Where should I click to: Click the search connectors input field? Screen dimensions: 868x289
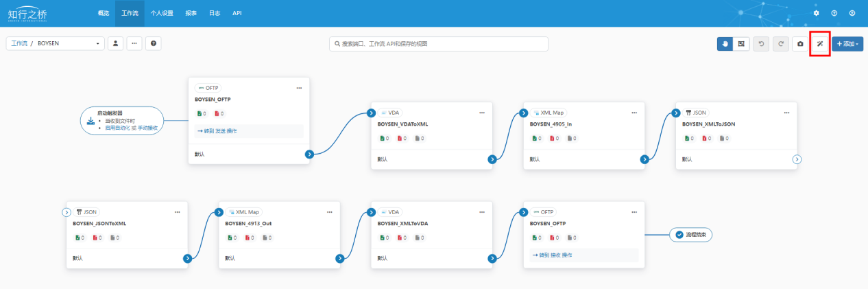coord(439,44)
